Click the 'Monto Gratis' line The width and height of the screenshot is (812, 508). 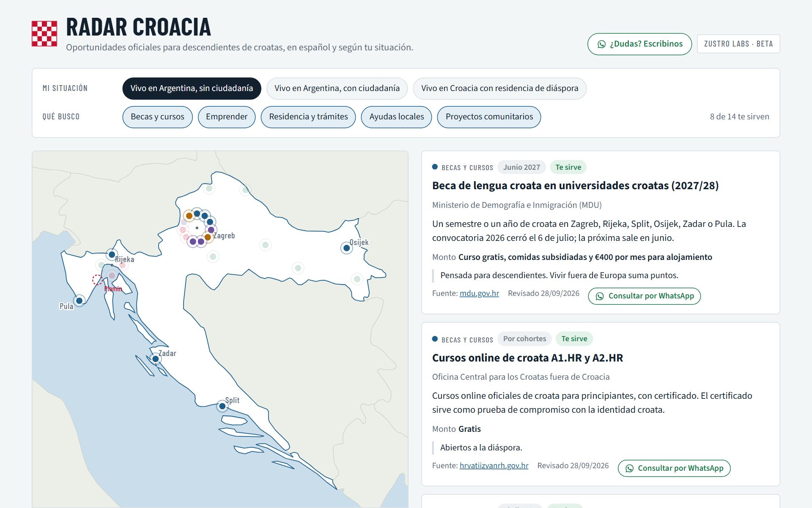pyautogui.click(x=456, y=429)
